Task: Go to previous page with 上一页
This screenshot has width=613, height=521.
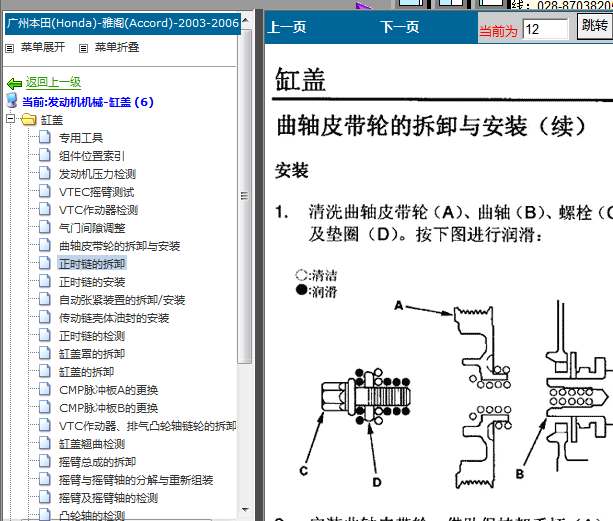Action: click(x=287, y=27)
